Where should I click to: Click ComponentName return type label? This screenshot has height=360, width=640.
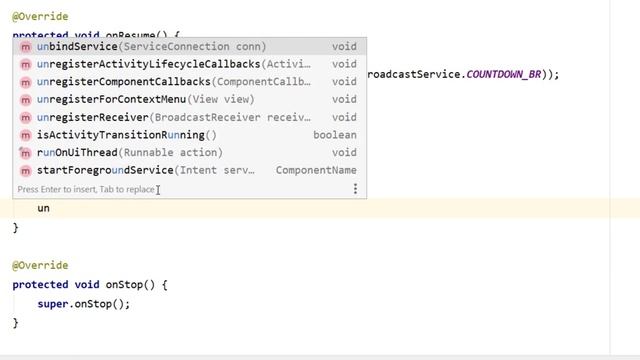[x=316, y=170]
